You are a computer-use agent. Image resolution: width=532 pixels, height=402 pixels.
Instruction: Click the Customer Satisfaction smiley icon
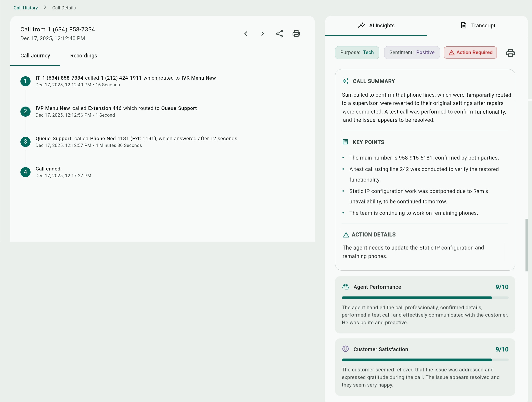click(x=345, y=349)
